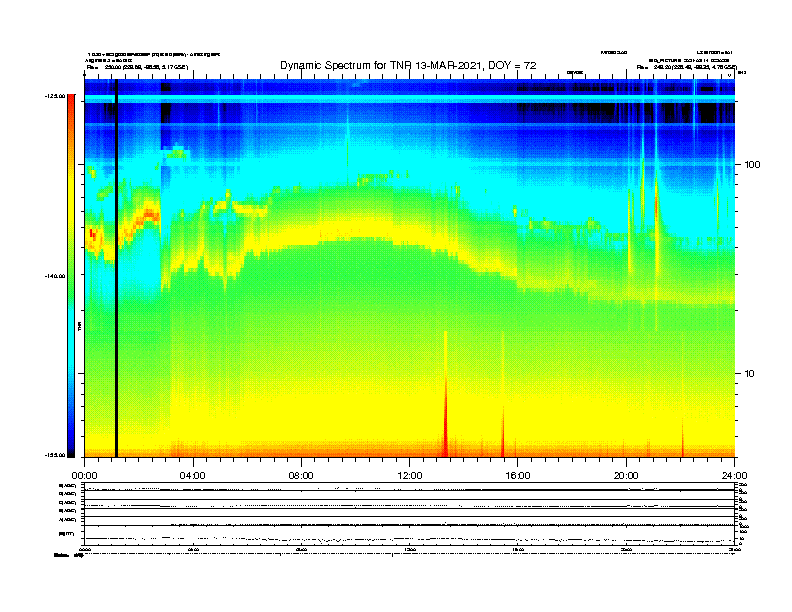Click the "100" frequency axis label
Viewport: 792px width, 612px height.
point(752,165)
